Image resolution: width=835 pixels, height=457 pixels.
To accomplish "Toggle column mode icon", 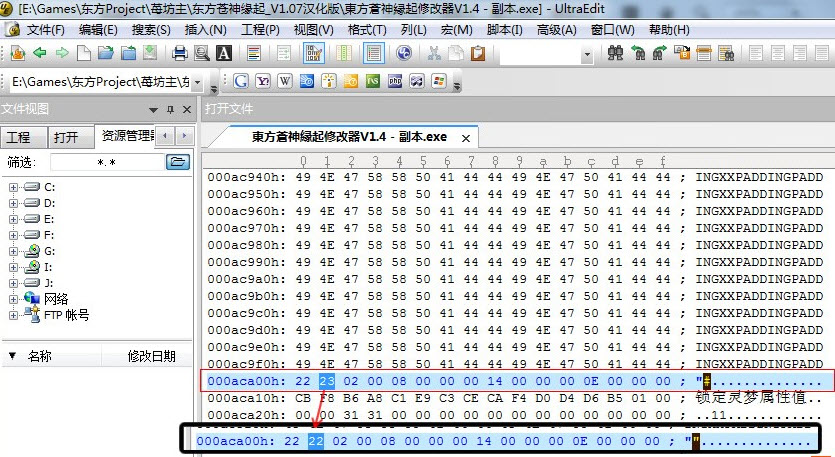I will point(344,53).
